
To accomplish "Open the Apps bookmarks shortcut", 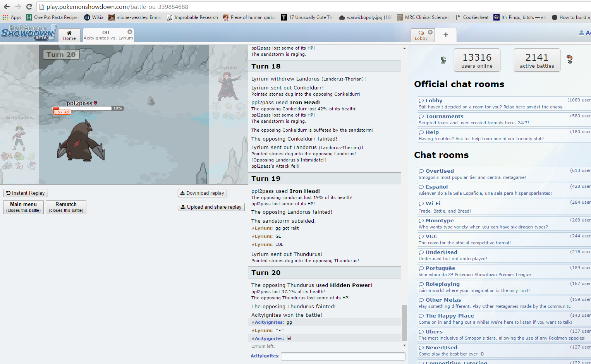I will [x=12, y=17].
